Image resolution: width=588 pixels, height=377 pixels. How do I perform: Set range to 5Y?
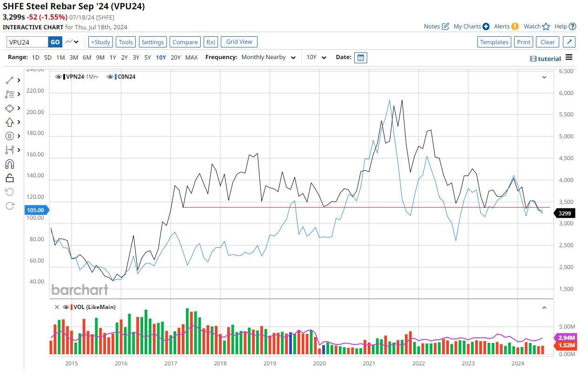(147, 57)
